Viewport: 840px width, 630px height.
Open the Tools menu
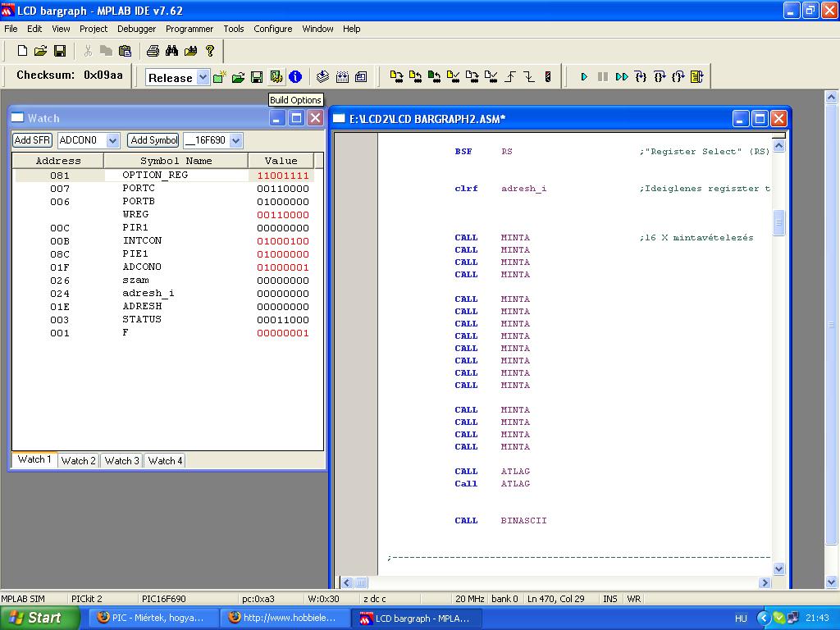[x=234, y=29]
